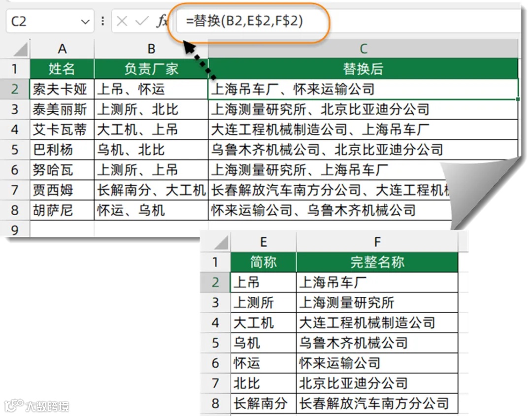Click cell 努哈瓦

click(62, 170)
